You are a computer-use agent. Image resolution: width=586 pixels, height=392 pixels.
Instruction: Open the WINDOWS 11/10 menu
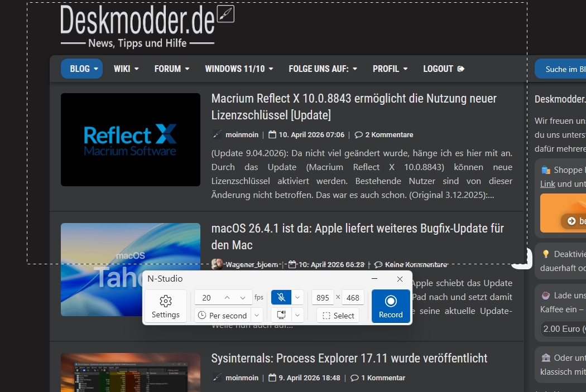click(238, 69)
